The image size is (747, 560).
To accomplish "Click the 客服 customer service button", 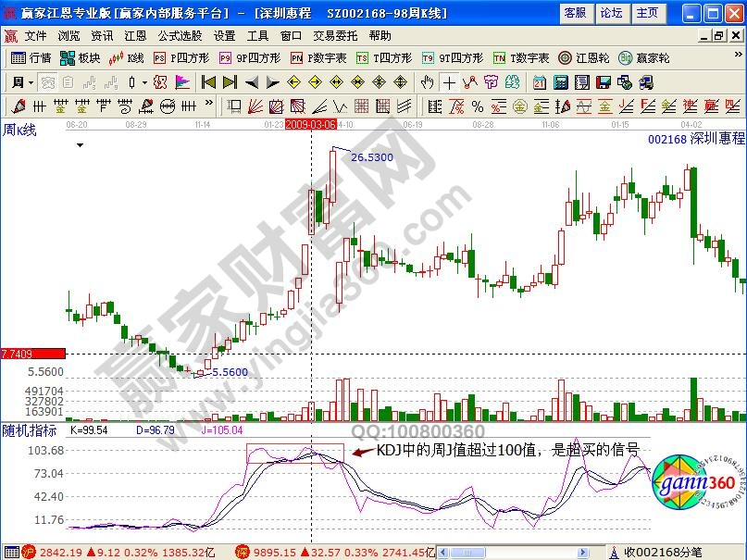I will tap(575, 12).
